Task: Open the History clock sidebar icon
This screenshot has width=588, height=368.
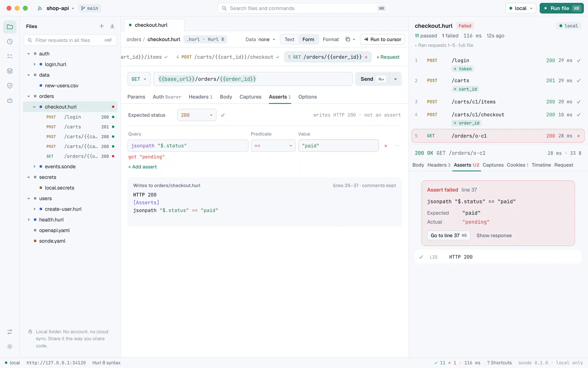Action: (x=10, y=42)
